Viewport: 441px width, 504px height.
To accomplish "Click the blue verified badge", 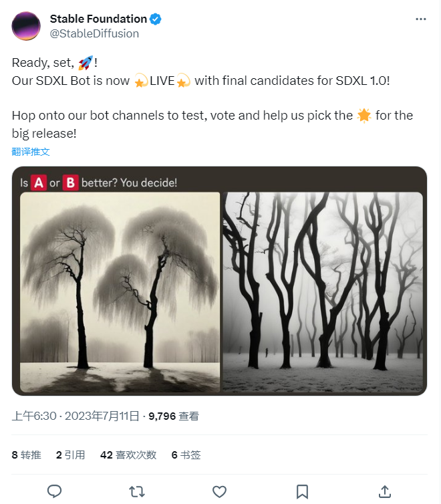I will [x=155, y=19].
